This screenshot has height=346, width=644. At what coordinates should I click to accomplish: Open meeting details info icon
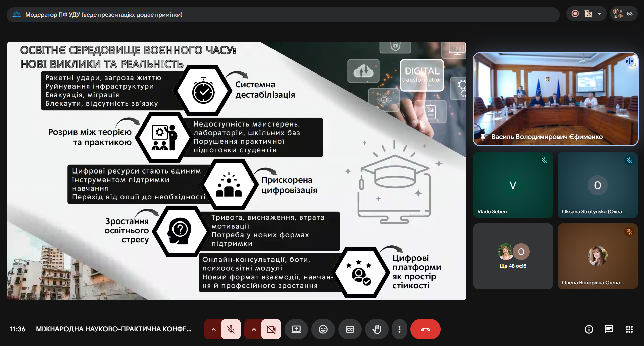point(589,329)
